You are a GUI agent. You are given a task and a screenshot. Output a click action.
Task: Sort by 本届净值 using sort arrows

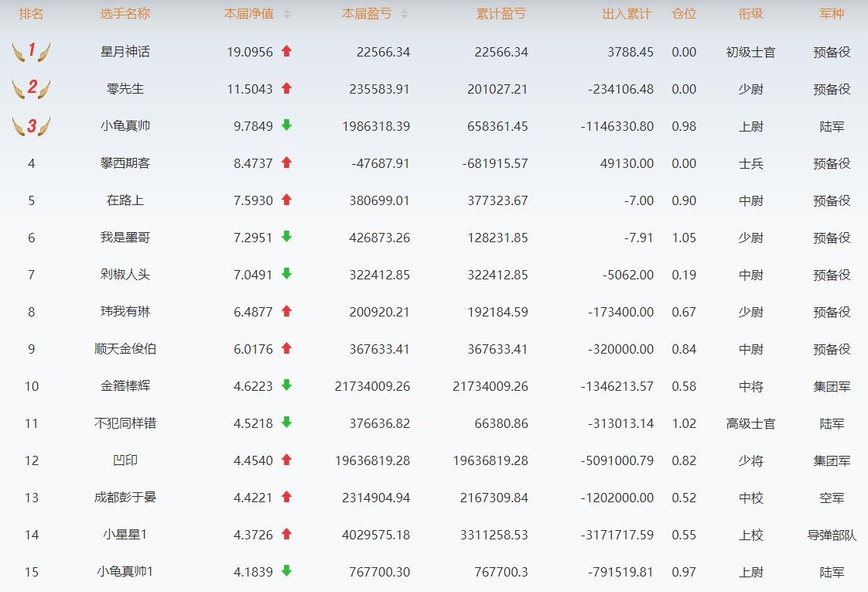tap(287, 14)
